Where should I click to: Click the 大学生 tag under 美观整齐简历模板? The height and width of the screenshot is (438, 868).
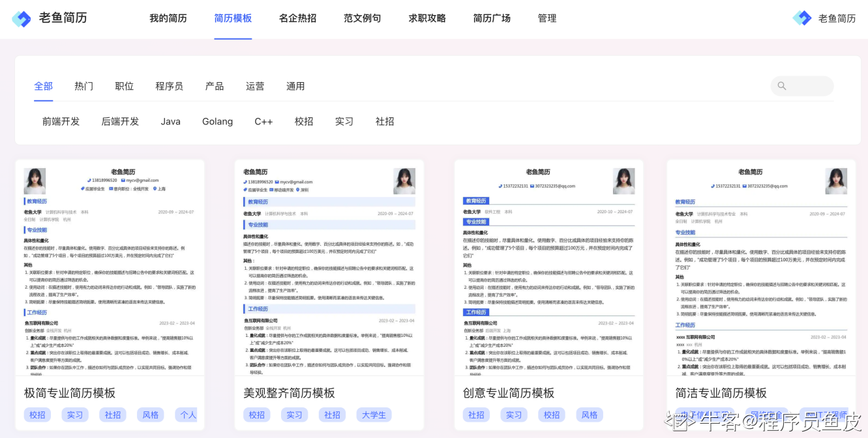374,415
